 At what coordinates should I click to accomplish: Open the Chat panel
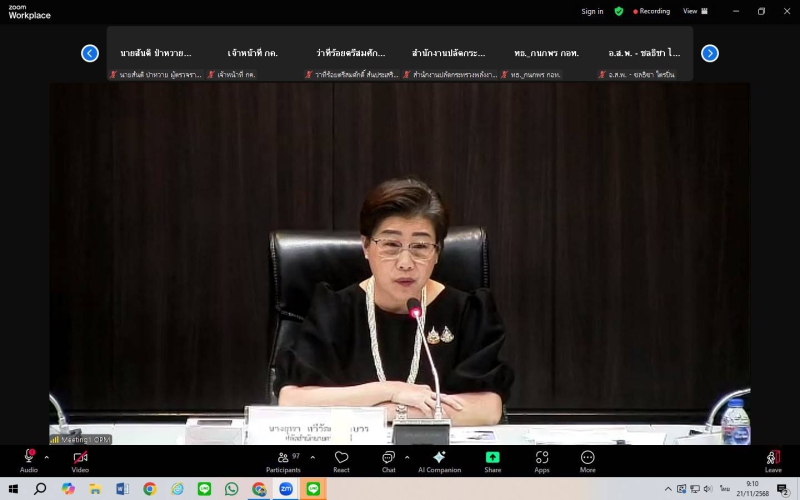coord(388,458)
